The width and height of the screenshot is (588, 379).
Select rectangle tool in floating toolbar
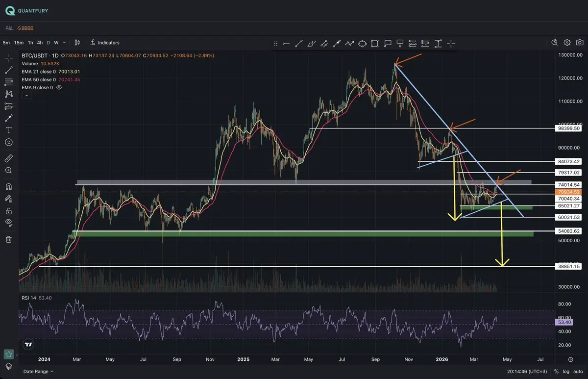pos(375,44)
